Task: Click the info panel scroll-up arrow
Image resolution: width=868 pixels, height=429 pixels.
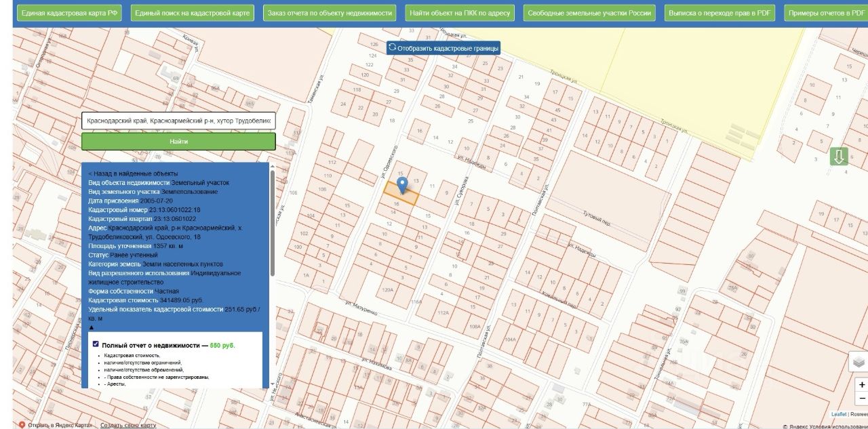Action: pyautogui.click(x=273, y=167)
